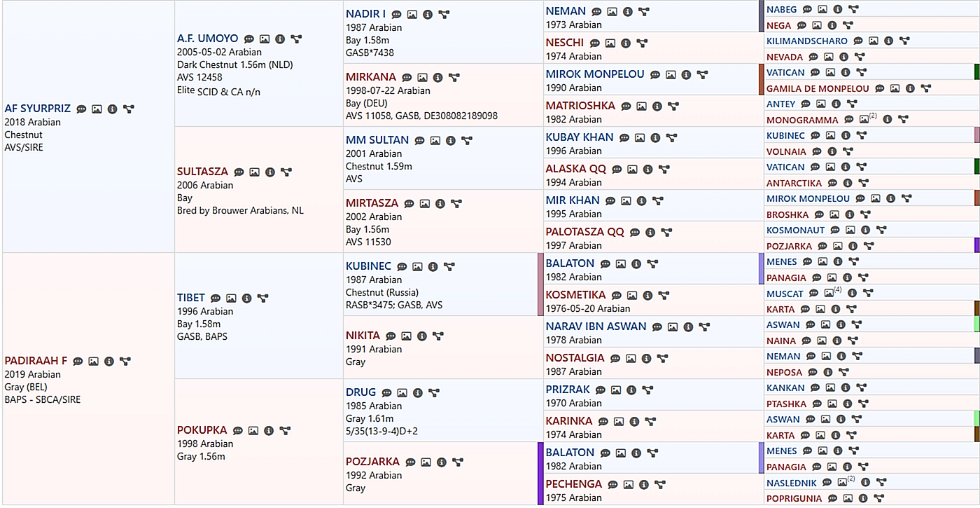View photos of A.F. UMOYO
The image size is (980, 508).
point(265,39)
